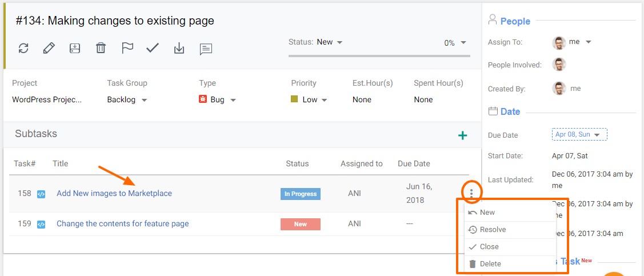This screenshot has height=276, width=644.
Task: Click Jun 16, 2018 due date
Action: pyautogui.click(x=419, y=194)
